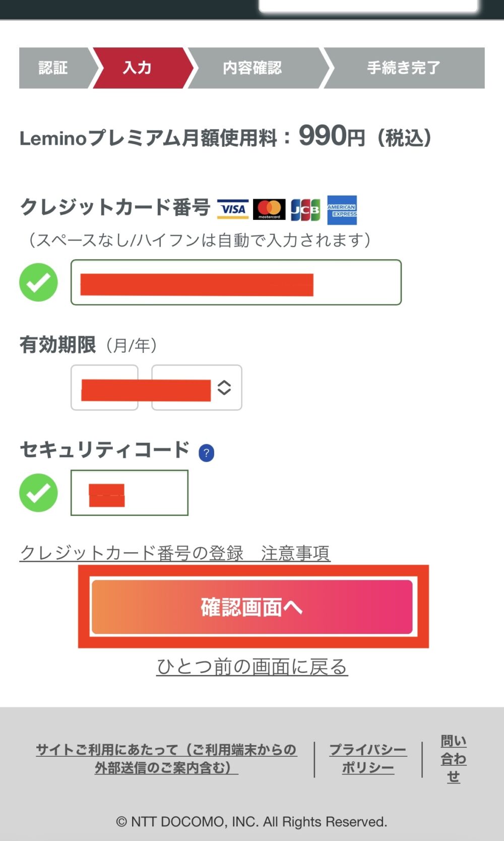
Task: Click the 確認画面へ button
Action: click(252, 607)
